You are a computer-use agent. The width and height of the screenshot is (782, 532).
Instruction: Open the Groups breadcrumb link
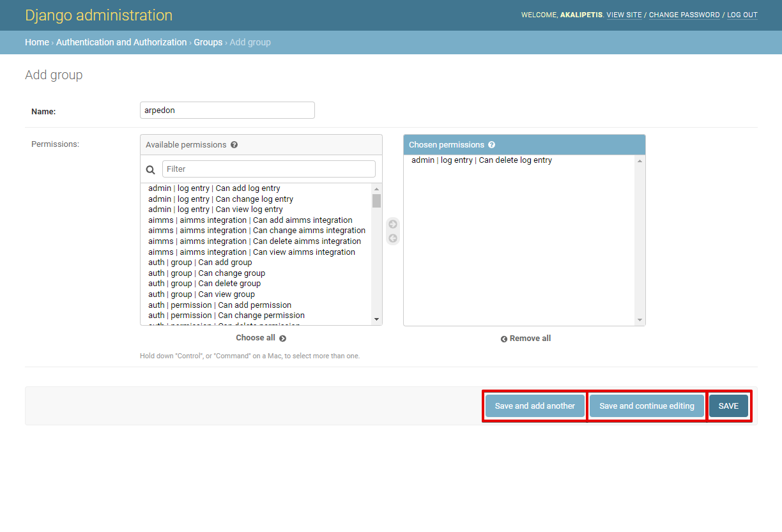click(208, 42)
